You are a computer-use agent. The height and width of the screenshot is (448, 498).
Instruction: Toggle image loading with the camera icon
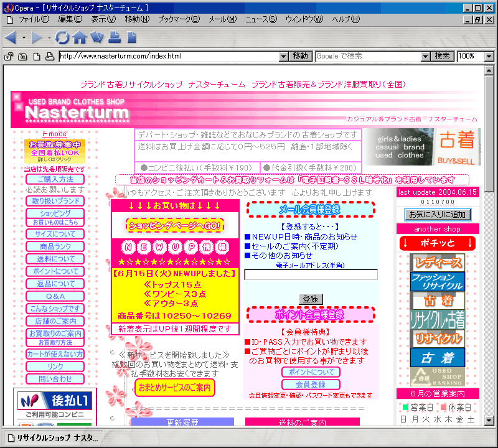22,57
